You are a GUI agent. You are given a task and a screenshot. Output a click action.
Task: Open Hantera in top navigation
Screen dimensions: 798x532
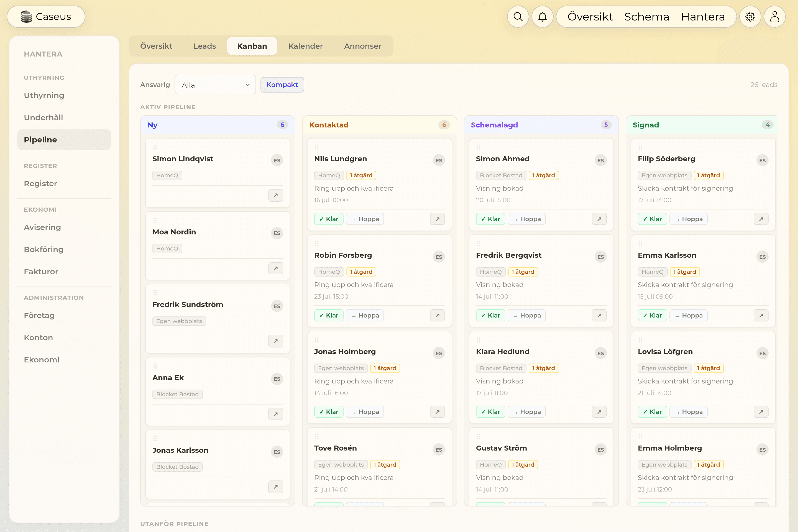point(703,16)
